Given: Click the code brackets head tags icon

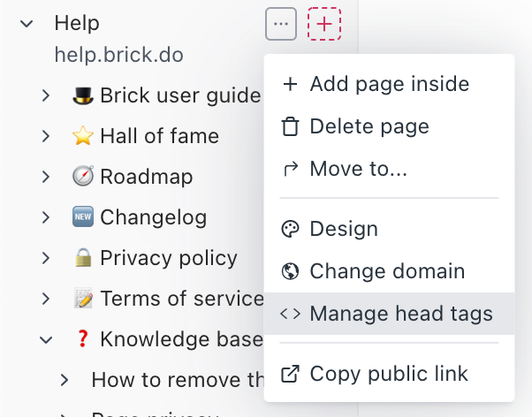Looking at the screenshot, I should [x=290, y=314].
